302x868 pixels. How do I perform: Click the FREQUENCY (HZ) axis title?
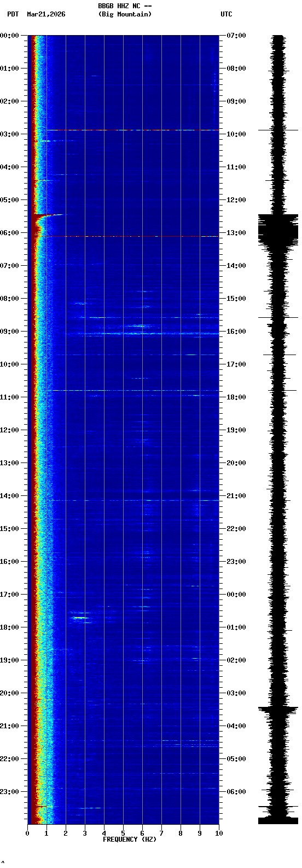(x=130, y=840)
